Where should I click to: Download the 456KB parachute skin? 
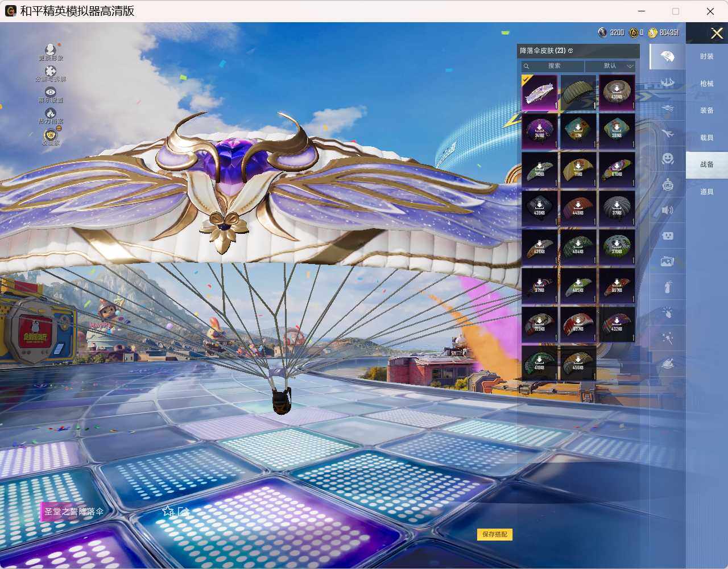click(x=578, y=363)
